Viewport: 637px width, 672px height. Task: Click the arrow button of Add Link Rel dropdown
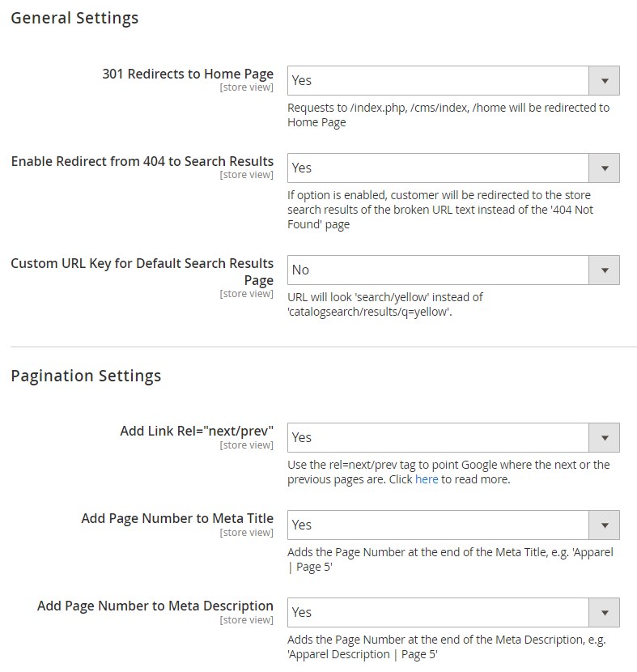click(x=605, y=437)
